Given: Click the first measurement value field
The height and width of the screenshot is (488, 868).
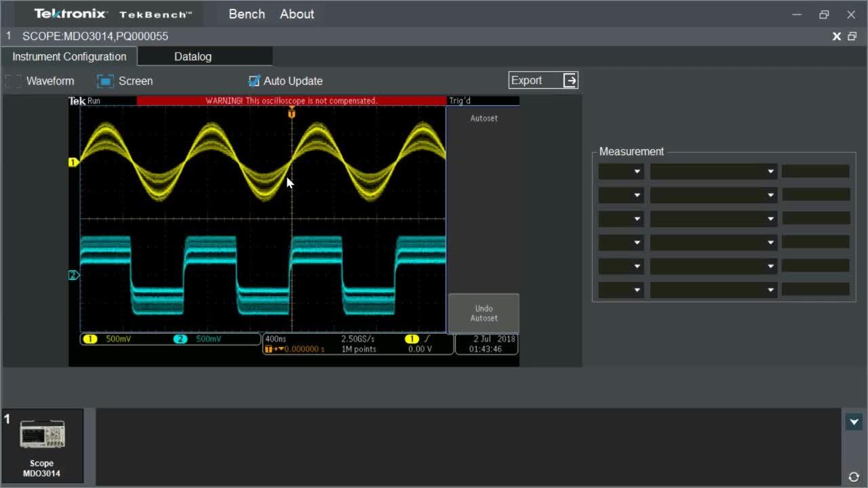Looking at the screenshot, I should click(x=815, y=172).
